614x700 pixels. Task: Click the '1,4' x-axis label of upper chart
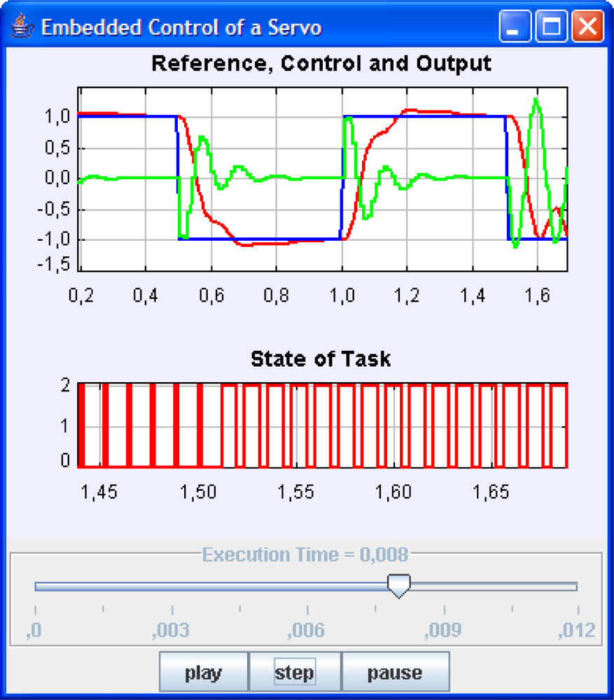(x=473, y=295)
